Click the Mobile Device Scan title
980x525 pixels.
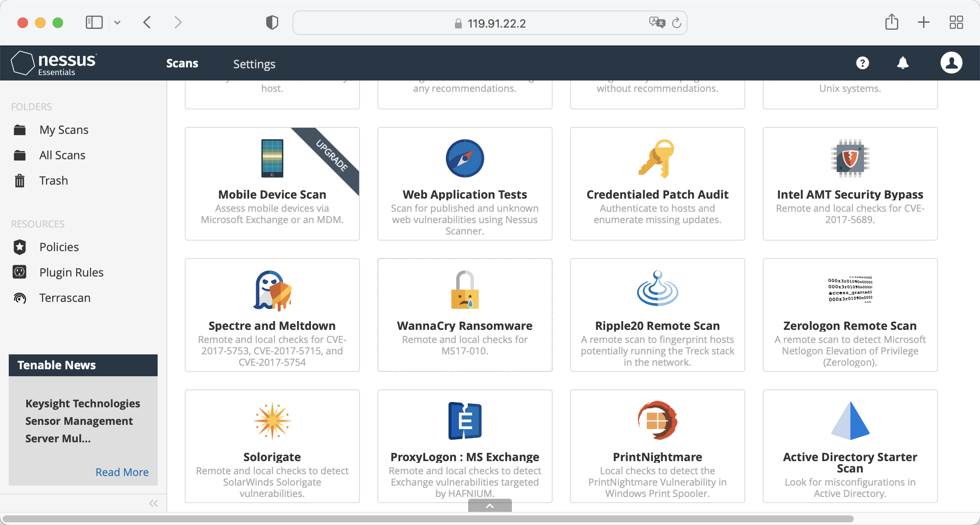point(272,194)
